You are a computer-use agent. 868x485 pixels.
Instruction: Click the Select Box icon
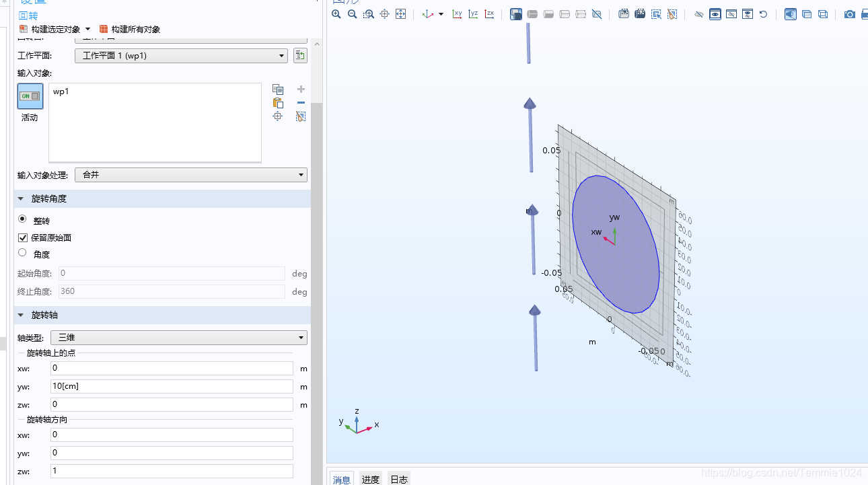(x=624, y=14)
